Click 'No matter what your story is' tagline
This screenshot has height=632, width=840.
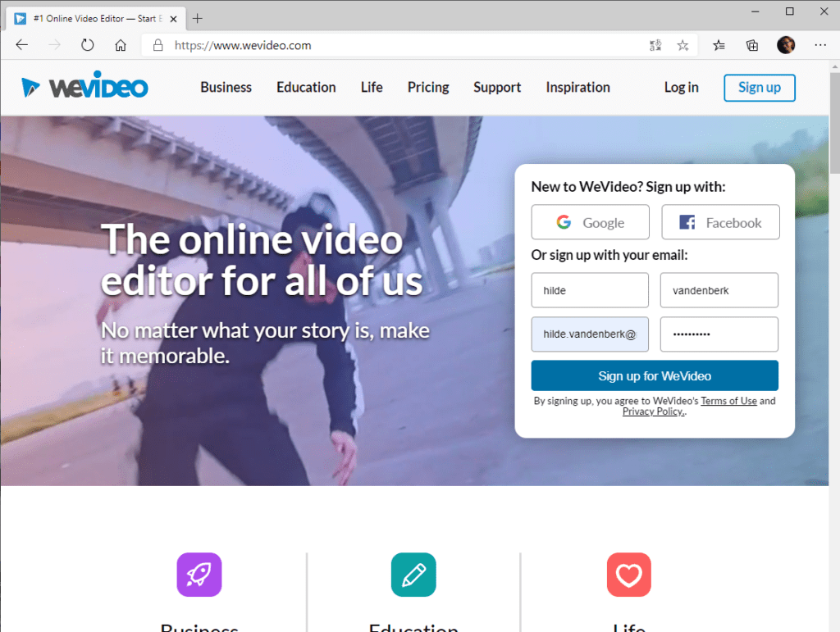265,343
